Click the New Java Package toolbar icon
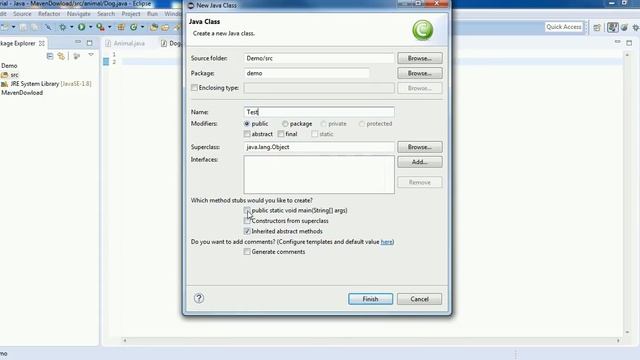This screenshot has width=640, height=360. click(x=121, y=27)
